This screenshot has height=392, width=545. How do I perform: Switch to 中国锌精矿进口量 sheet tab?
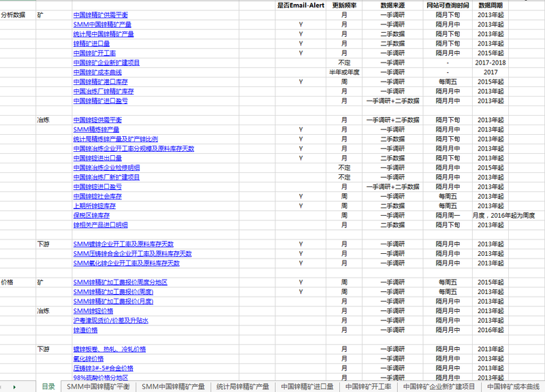(x=307, y=387)
